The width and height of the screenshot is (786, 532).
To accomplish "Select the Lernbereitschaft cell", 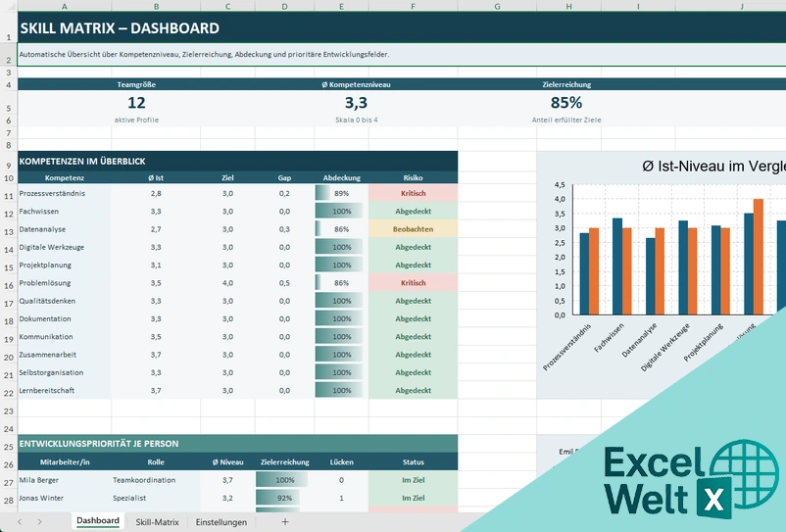I will pyautogui.click(x=64, y=390).
